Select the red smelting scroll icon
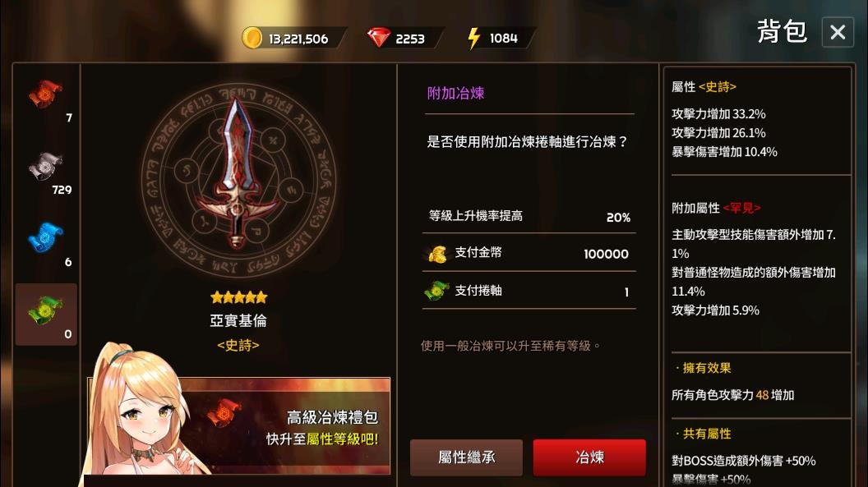The image size is (868, 487). pyautogui.click(x=45, y=94)
